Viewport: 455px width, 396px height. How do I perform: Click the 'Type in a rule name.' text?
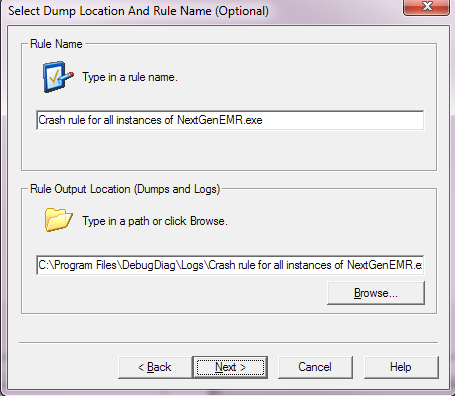point(130,77)
